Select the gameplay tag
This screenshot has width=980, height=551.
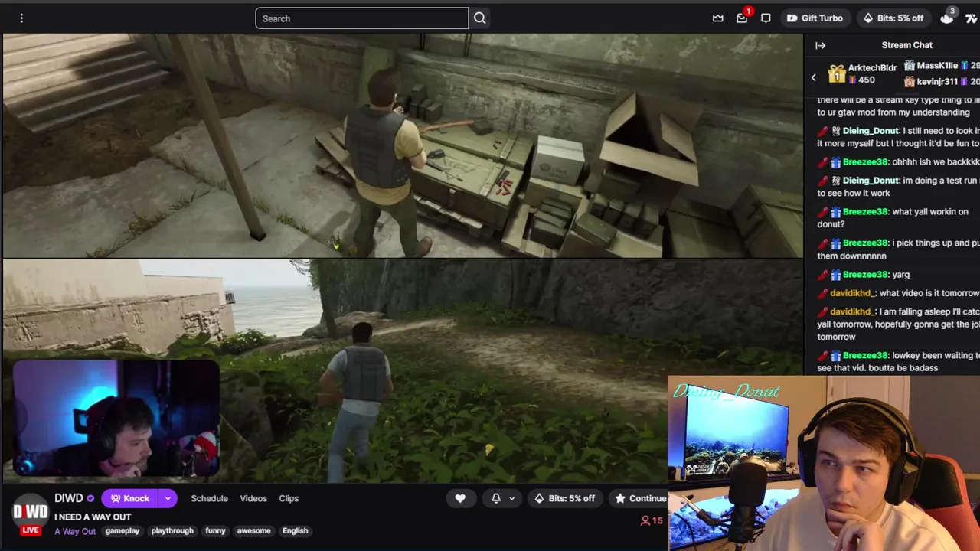tap(122, 530)
